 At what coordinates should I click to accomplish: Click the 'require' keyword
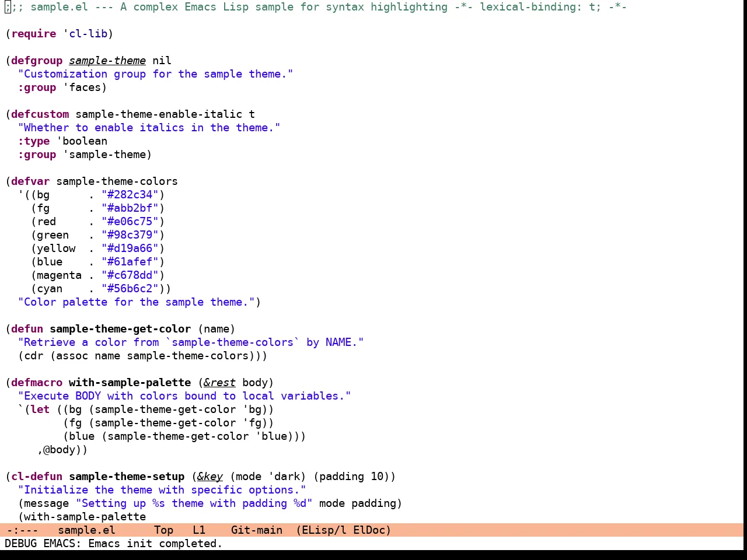tap(34, 34)
